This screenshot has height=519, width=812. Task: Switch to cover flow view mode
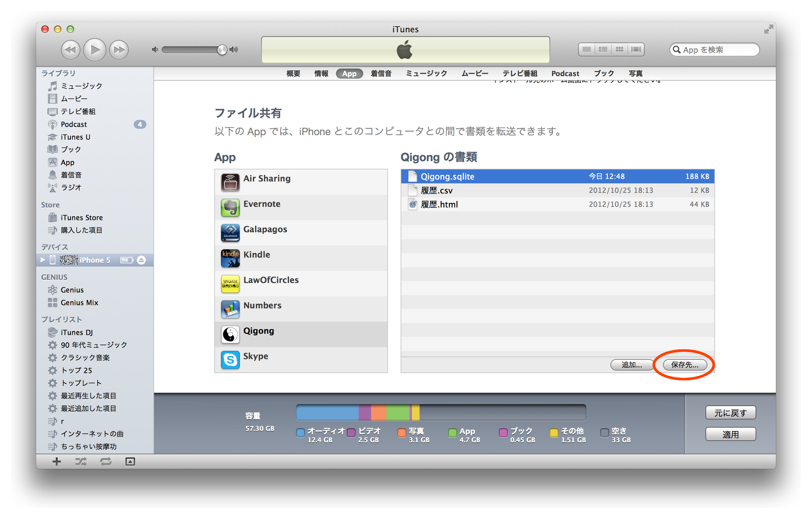(x=636, y=49)
